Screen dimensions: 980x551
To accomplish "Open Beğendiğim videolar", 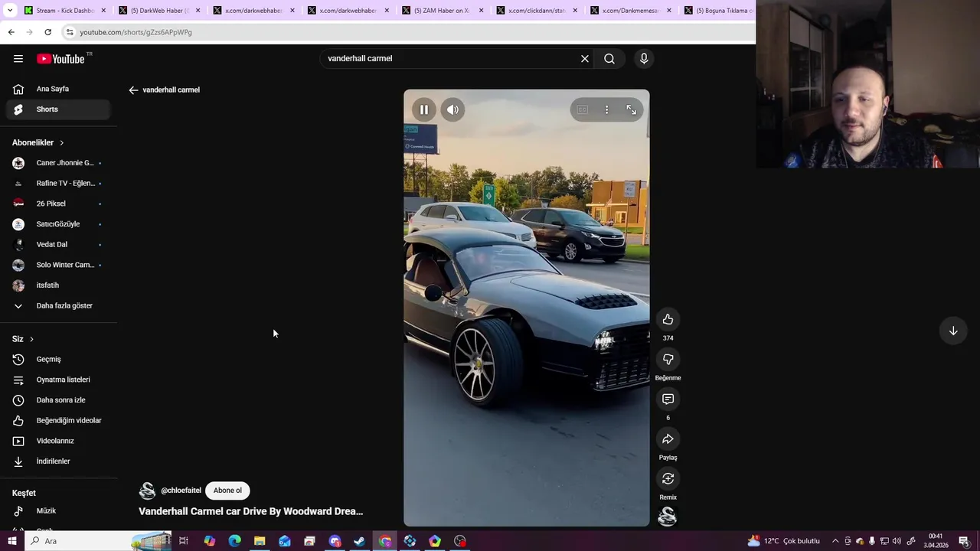I will pyautogui.click(x=59, y=420).
